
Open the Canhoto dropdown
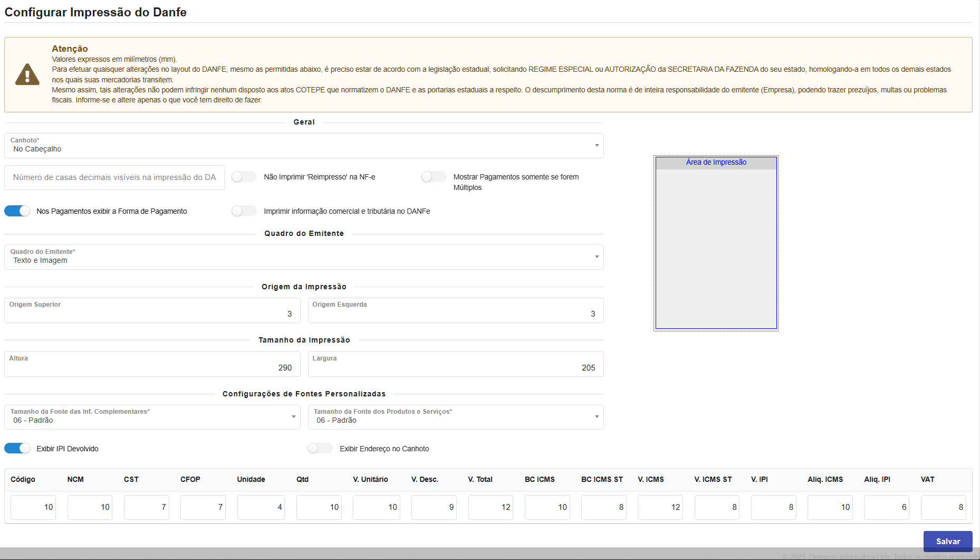[304, 146]
